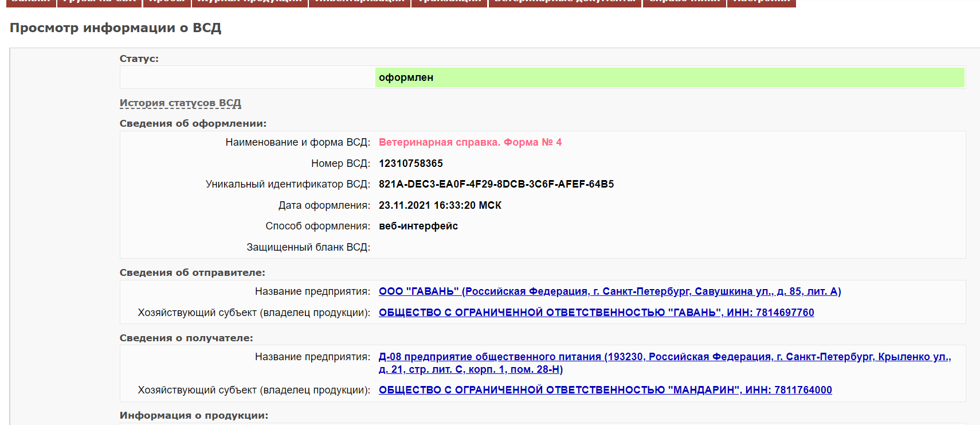Open the "МАНДАРИН" recipient owner link
The image size is (980, 425).
pyautogui.click(x=605, y=390)
